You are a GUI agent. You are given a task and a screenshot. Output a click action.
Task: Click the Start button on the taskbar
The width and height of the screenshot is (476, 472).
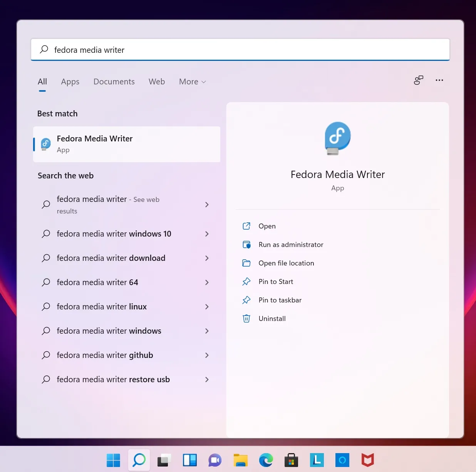click(x=113, y=460)
